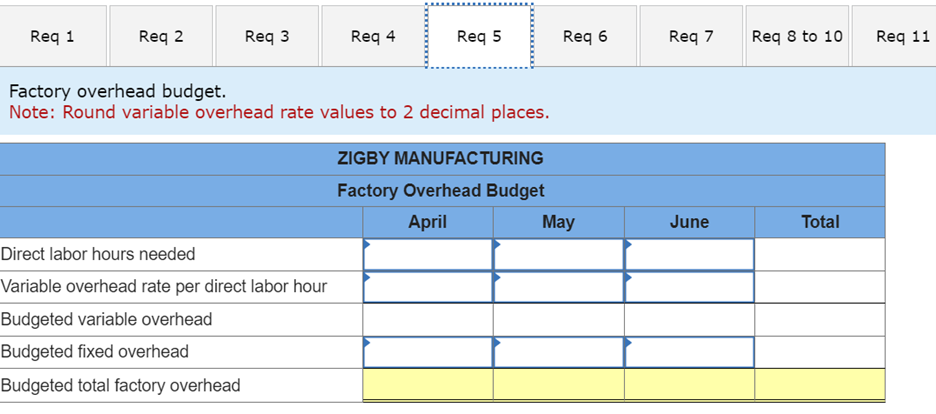Open the Req 7 tab
Viewport: 936px width, 414px height.
(x=691, y=36)
